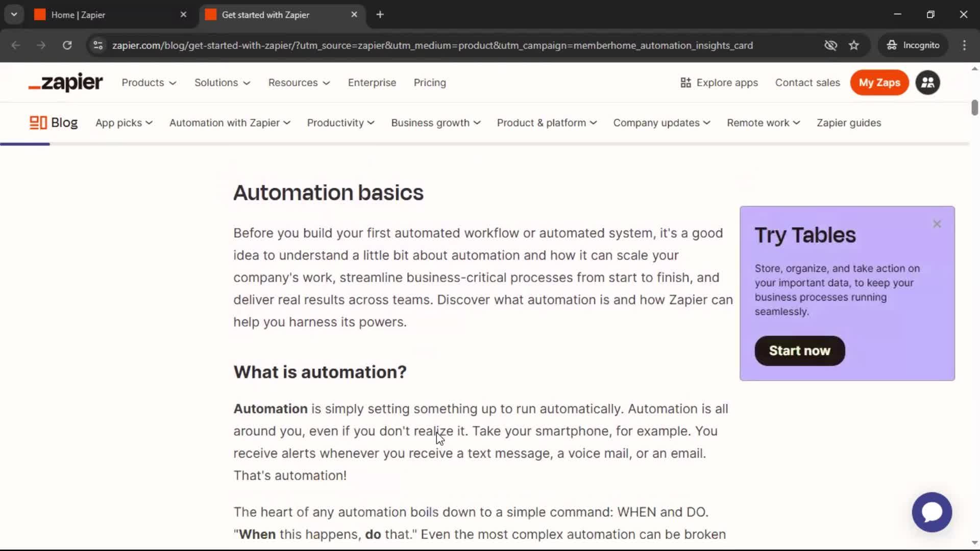
Task: Expand the Product & platform menu
Action: point(547,123)
